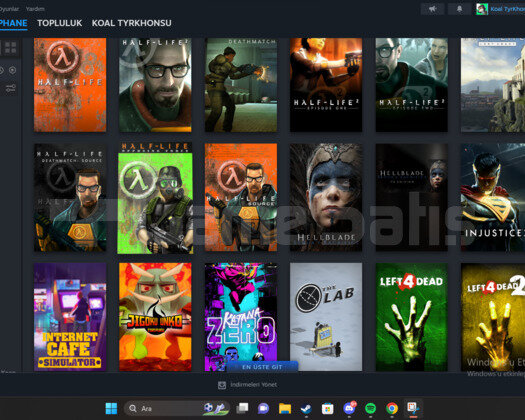Click the EN ÜSTE GİT button
This screenshot has height=420, width=525.
click(x=262, y=367)
